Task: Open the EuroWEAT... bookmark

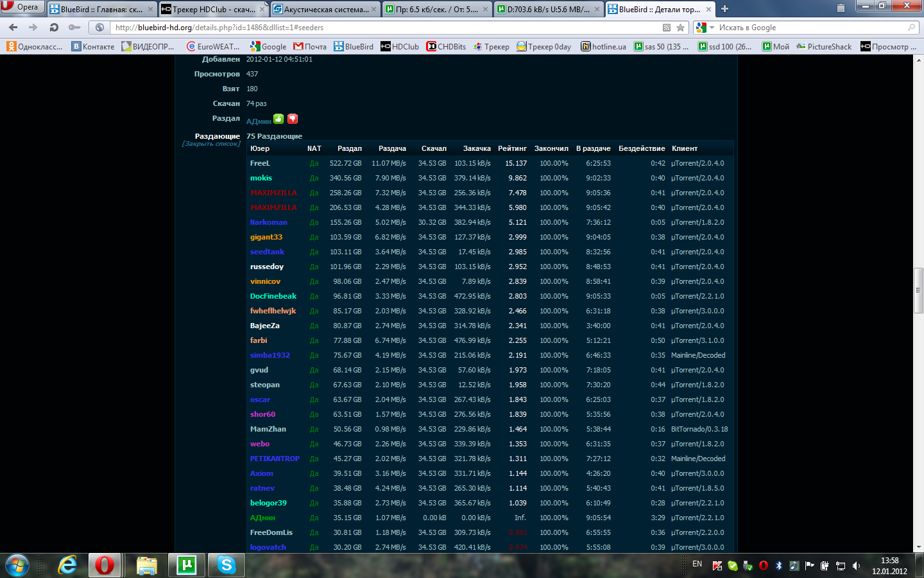Action: (213, 46)
